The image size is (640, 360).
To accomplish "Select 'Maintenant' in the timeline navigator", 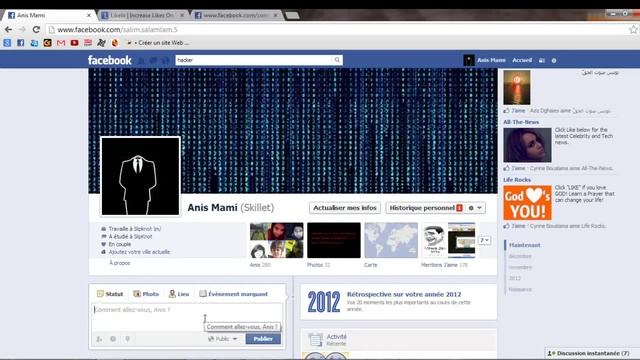I will coord(524,245).
